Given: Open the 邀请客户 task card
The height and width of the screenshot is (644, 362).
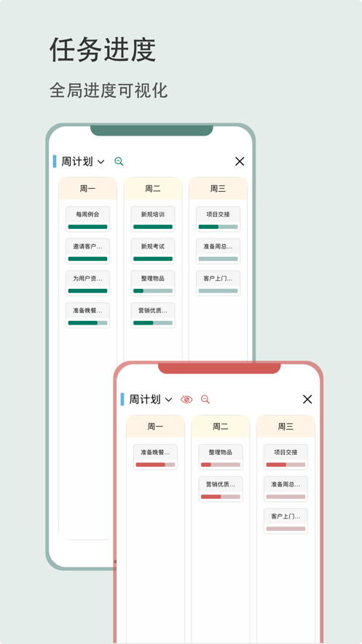Looking at the screenshot, I should 87,251.
